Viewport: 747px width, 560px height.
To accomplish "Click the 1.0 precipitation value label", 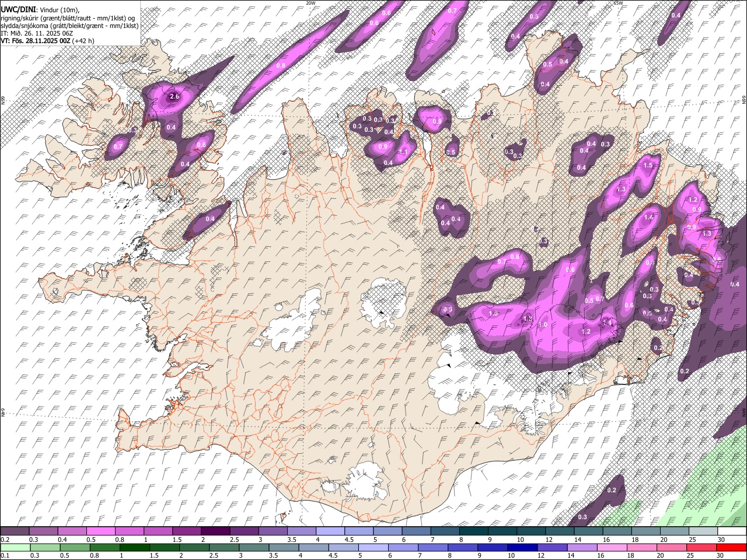I will click(x=542, y=324).
